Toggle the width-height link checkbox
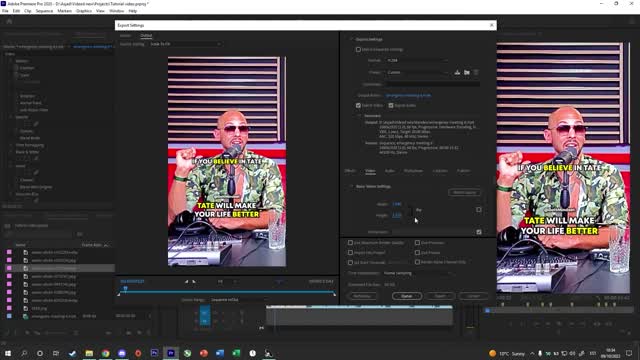The width and height of the screenshot is (640, 360). pos(479,210)
